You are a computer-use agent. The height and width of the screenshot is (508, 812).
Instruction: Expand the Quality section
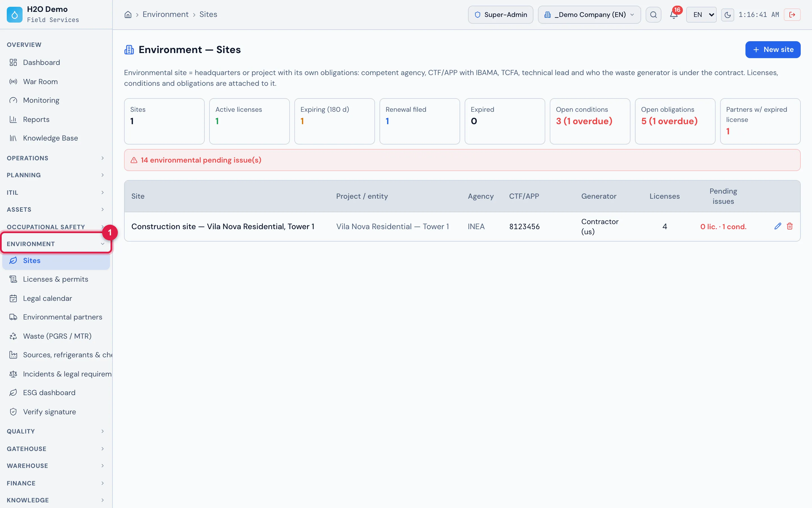[x=56, y=432]
